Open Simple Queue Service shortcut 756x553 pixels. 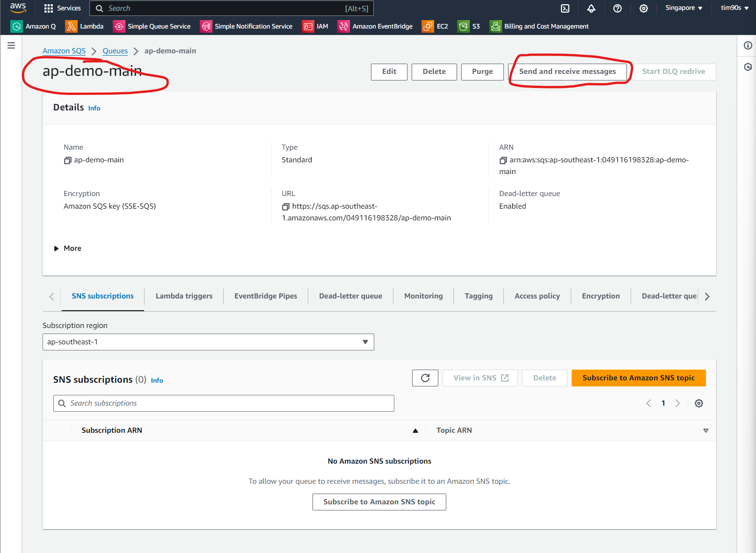coord(152,26)
